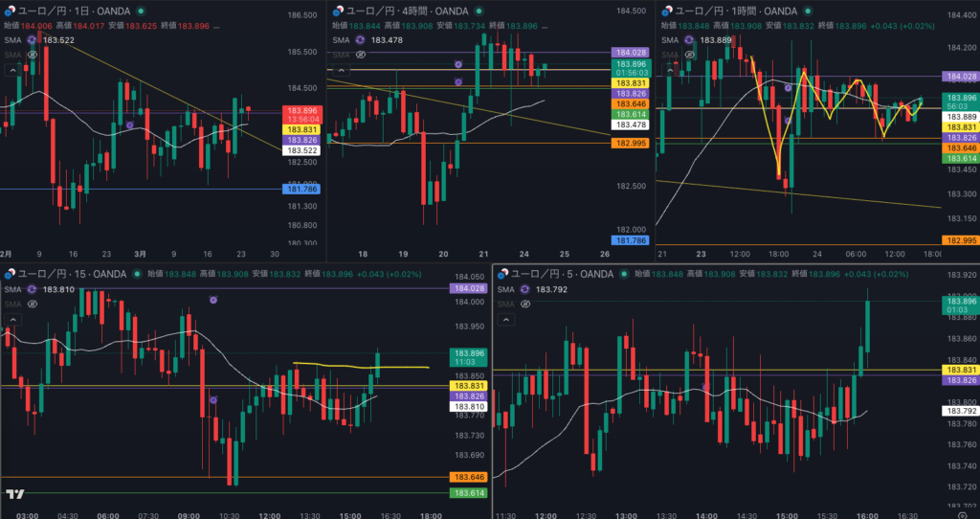
Task: Click the red 183.896 countdown label in 1日 chart
Action: tap(302, 115)
